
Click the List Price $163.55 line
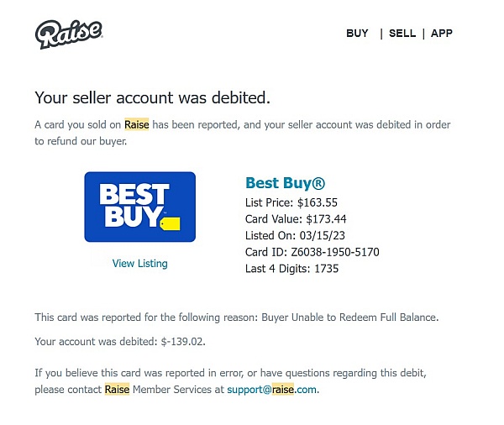(x=291, y=202)
